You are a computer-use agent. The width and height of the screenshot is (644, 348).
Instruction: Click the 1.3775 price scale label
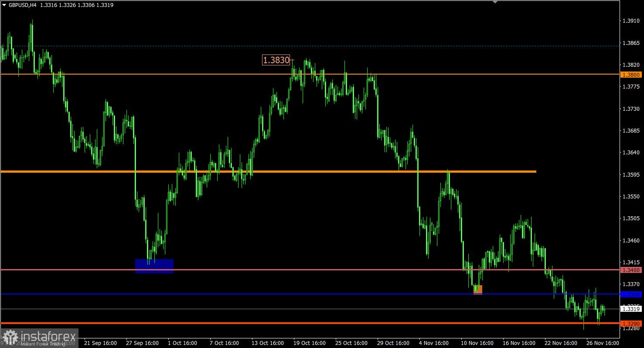[x=631, y=87]
